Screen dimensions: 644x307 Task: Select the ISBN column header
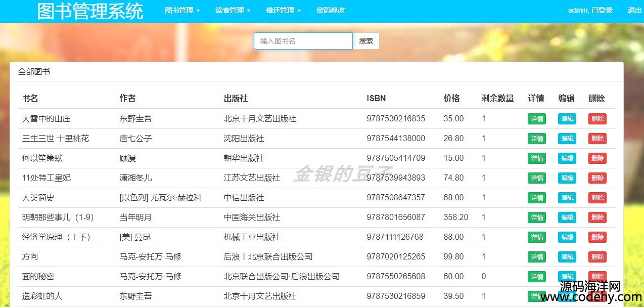(x=376, y=98)
